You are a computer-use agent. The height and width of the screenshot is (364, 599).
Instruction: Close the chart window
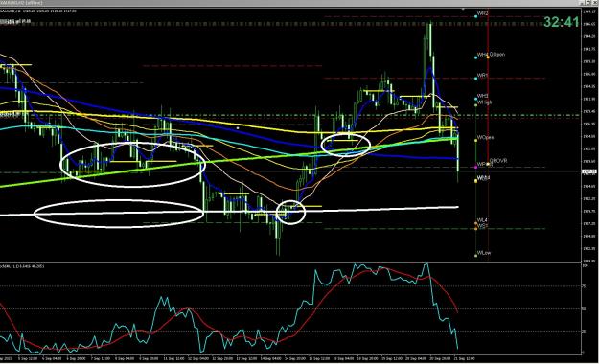(x=595, y=2)
